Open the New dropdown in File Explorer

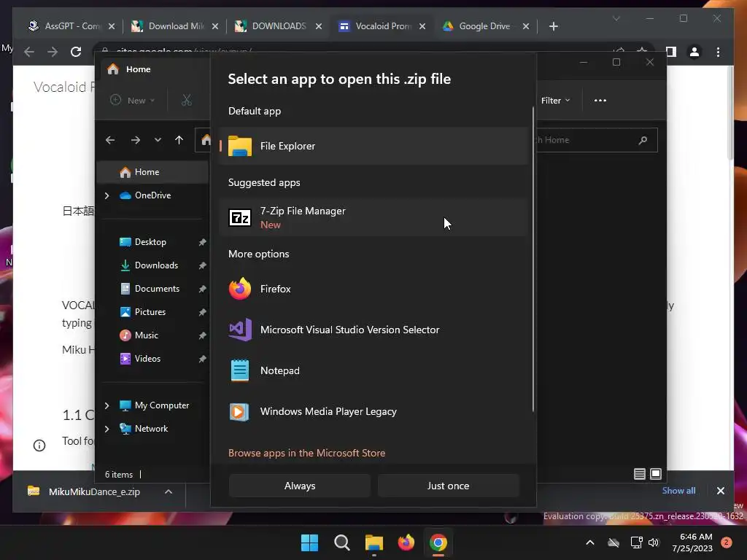pyautogui.click(x=133, y=101)
